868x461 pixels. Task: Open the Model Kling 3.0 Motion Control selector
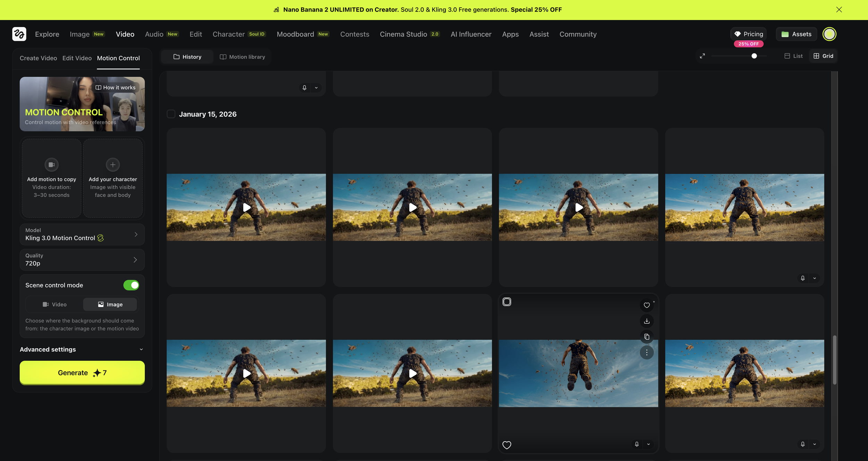tap(82, 234)
